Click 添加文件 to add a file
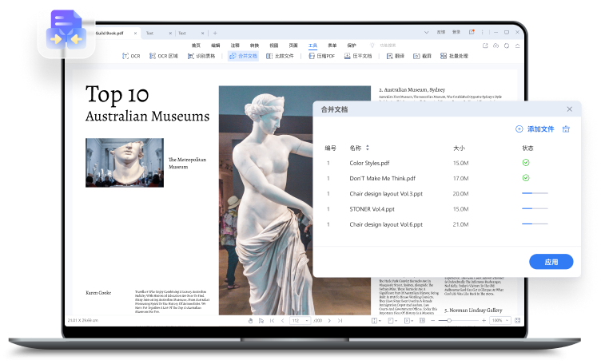 (x=535, y=129)
